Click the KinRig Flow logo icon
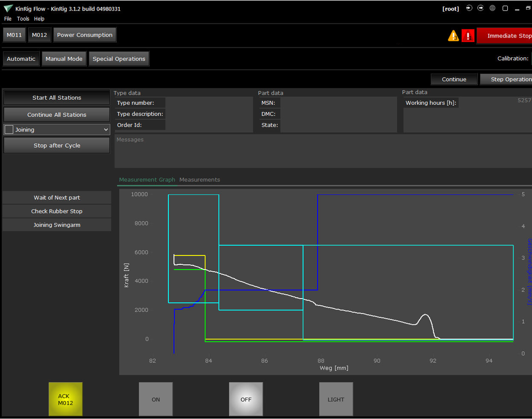Viewport: 532px width, 419px height. click(8, 9)
